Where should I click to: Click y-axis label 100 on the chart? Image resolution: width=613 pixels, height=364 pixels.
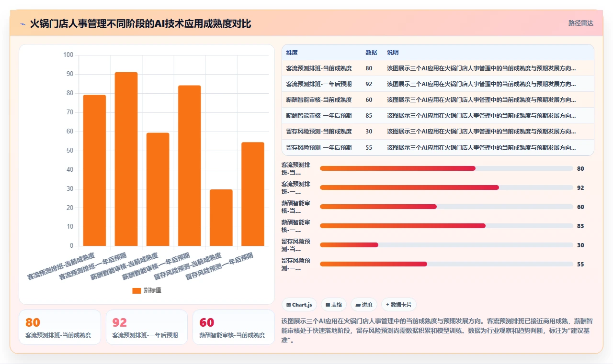[68, 55]
